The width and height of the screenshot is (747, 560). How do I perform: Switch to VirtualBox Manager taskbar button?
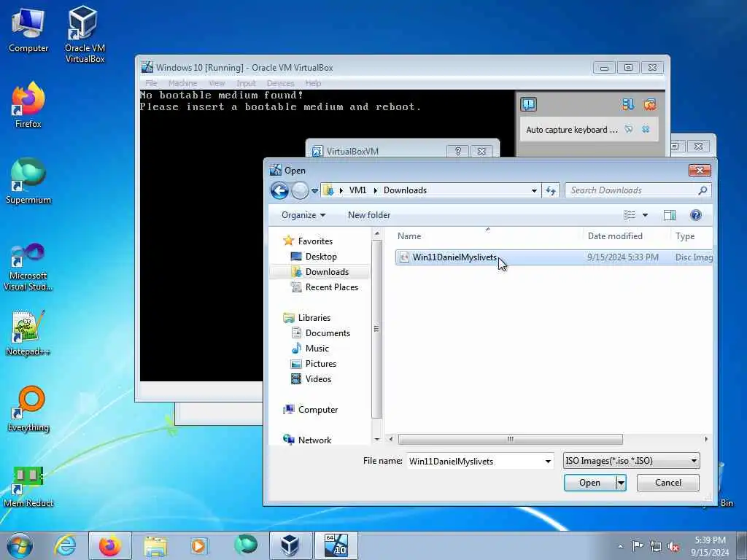(290, 545)
